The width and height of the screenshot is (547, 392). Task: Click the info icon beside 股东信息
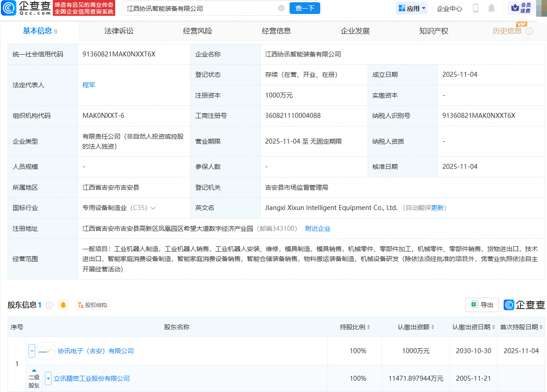click(x=49, y=305)
